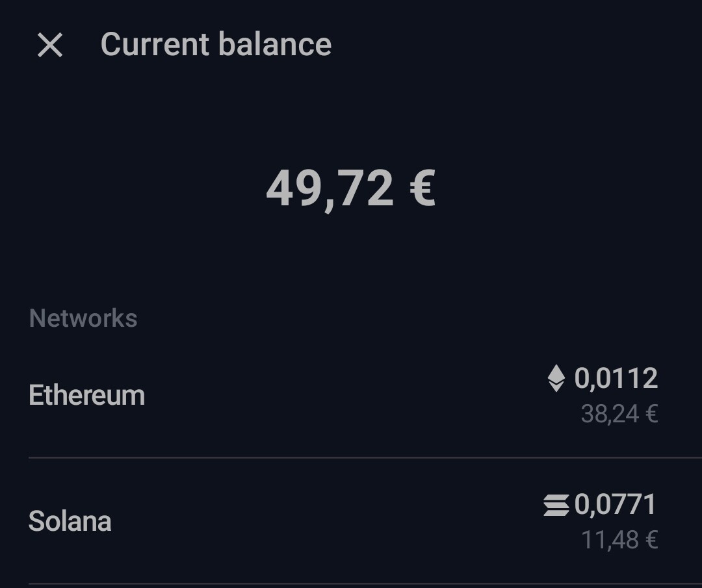Image resolution: width=702 pixels, height=588 pixels.
Task: Click the 49,72 € total balance
Action: coord(350,189)
